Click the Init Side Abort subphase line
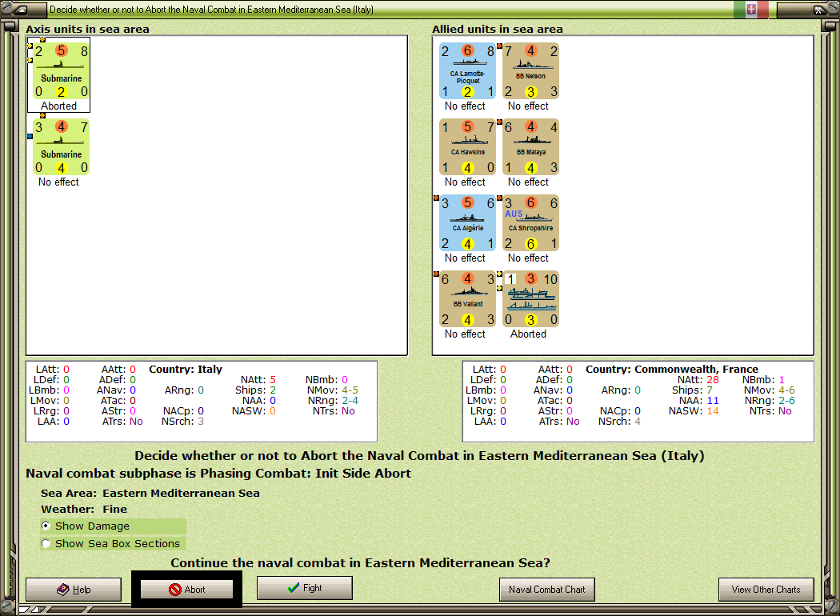Viewport: 840px width, 616px height. [x=218, y=474]
